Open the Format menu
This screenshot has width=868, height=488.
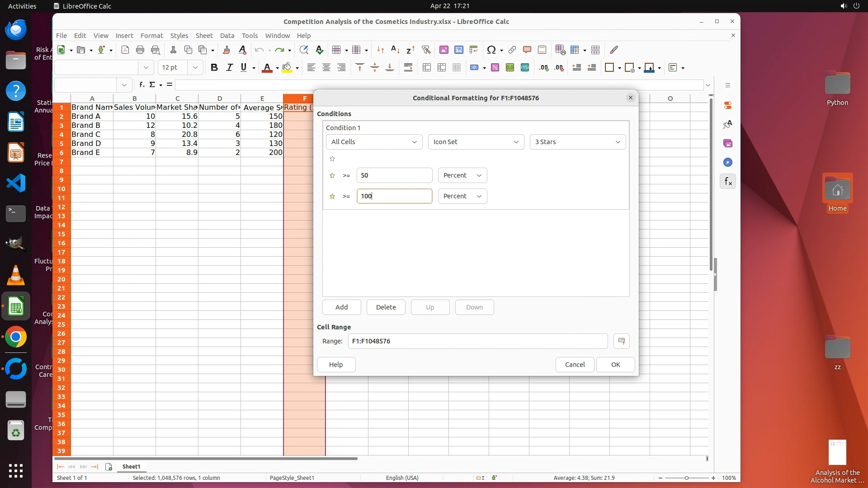pos(151,36)
